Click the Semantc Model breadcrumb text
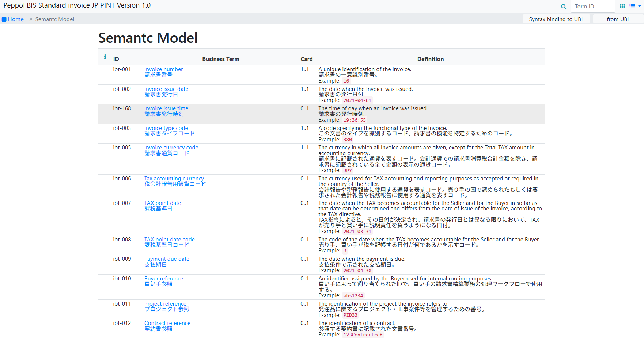 click(54, 19)
